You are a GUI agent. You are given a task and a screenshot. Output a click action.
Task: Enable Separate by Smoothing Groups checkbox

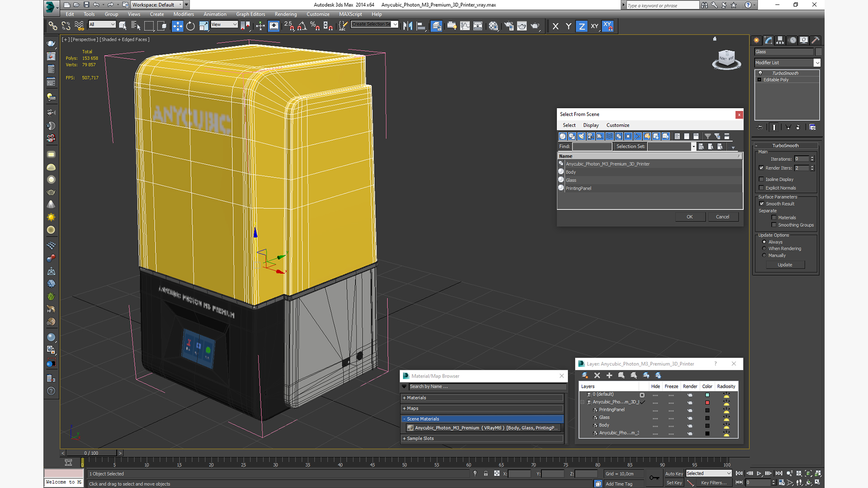(x=774, y=225)
